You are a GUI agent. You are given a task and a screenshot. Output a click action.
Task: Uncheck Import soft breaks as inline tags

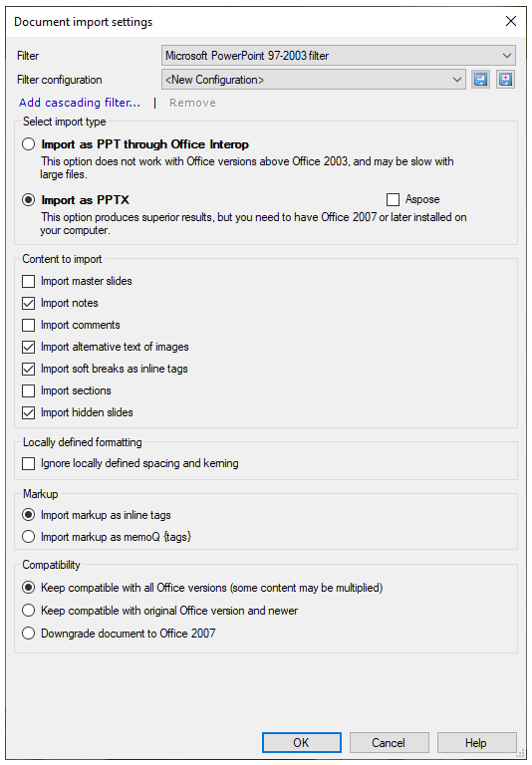(29, 369)
